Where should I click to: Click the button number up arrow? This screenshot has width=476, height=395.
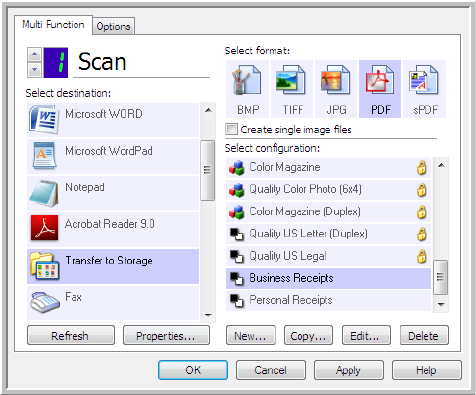pos(35,54)
